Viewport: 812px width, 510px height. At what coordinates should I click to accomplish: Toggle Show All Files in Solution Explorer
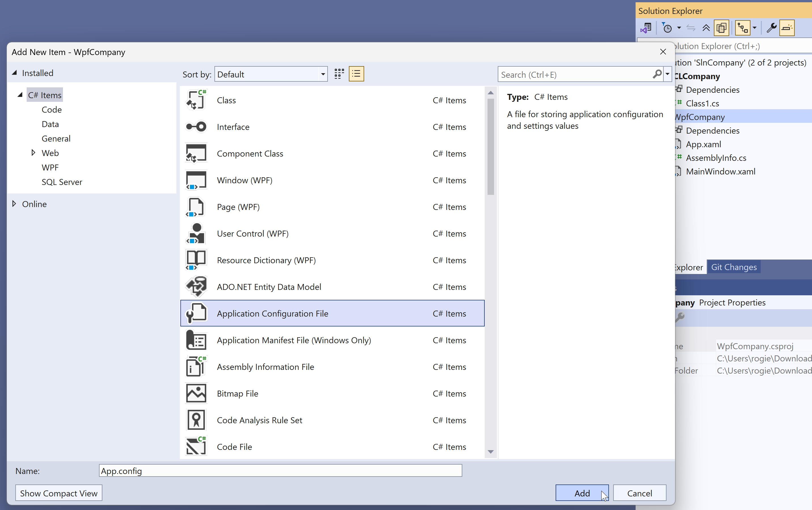pyautogui.click(x=721, y=28)
